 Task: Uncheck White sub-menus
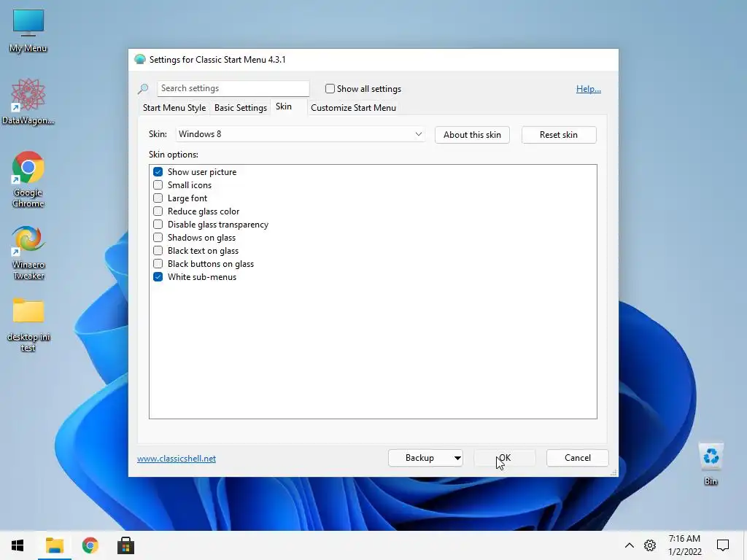click(158, 276)
